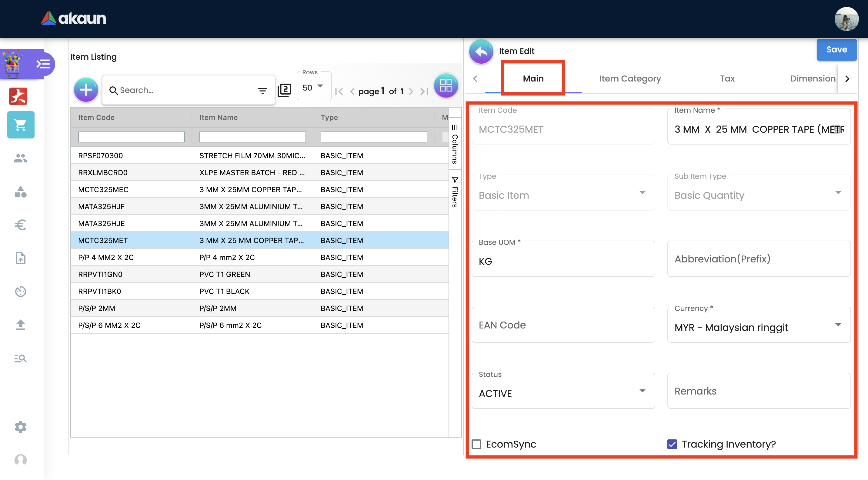Click the purple plus add item button
The height and width of the screenshot is (480, 868).
pos(85,90)
